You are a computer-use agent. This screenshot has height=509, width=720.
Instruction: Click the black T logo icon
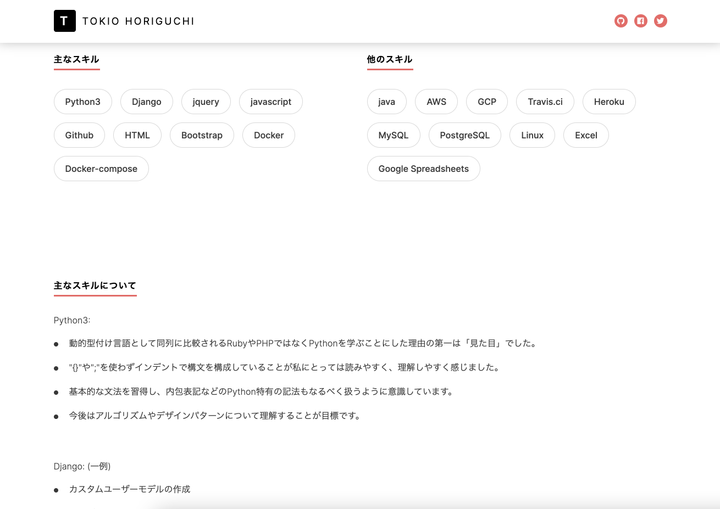pyautogui.click(x=65, y=21)
